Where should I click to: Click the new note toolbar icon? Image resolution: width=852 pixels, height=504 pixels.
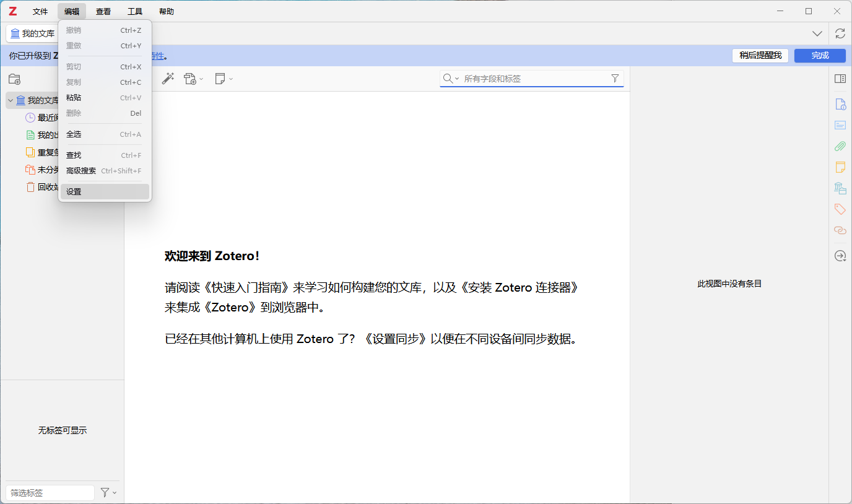pos(220,79)
